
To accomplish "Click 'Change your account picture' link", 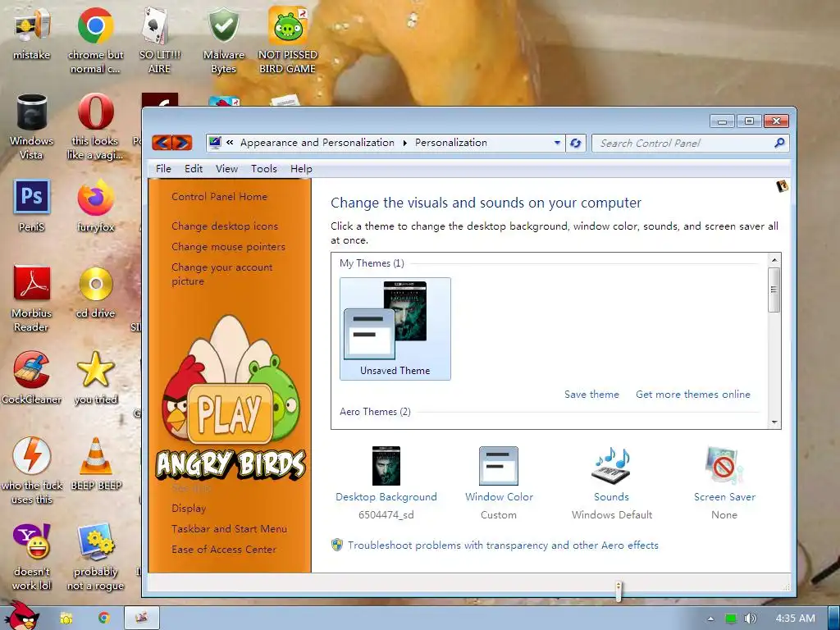I will pos(221,274).
